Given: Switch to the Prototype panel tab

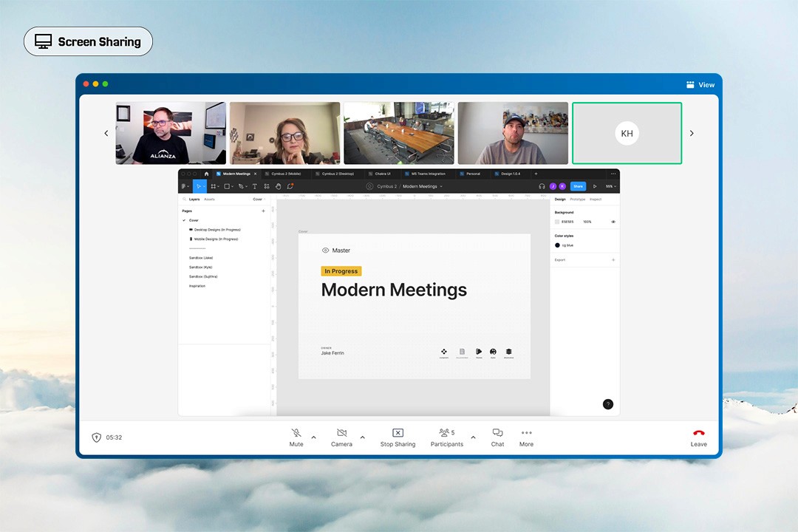Looking at the screenshot, I should 577,199.
